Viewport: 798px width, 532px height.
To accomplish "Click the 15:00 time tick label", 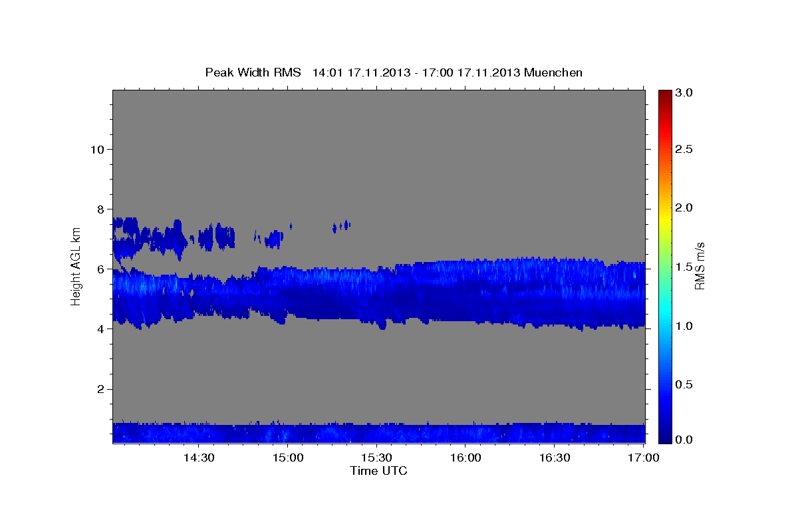I will [288, 458].
